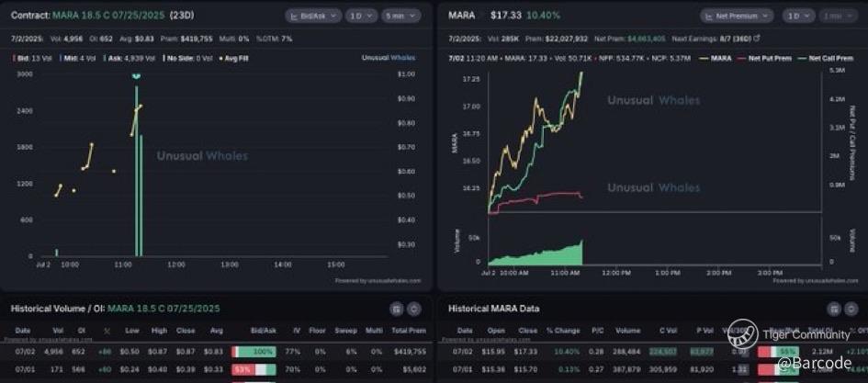Sort Historical Volume table by High column
868x383 pixels.
click(160, 331)
